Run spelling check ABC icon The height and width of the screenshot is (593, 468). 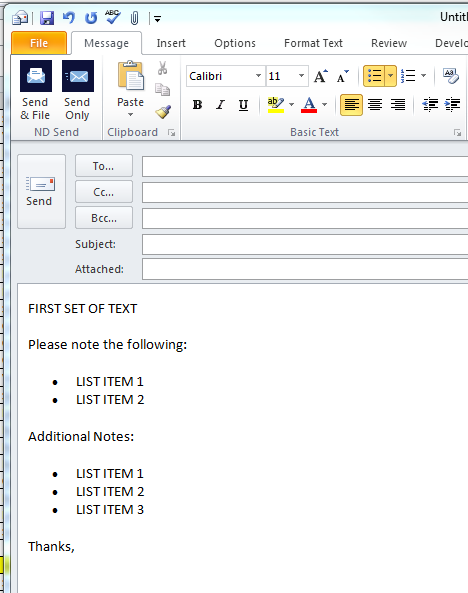click(113, 17)
